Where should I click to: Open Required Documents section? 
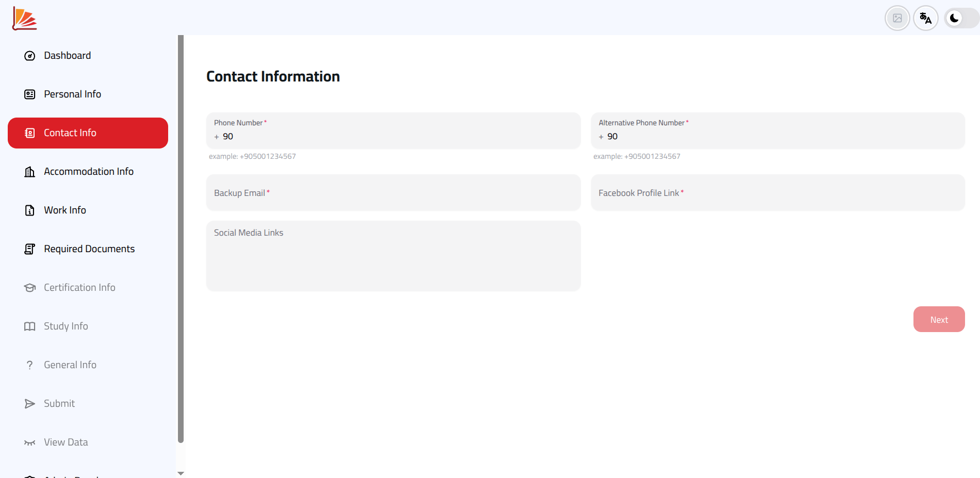click(88, 249)
